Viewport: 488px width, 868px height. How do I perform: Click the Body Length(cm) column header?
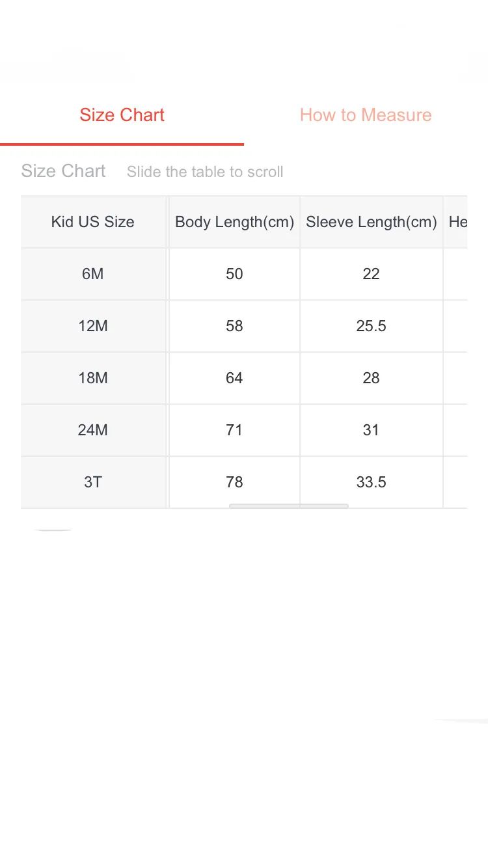(x=234, y=222)
